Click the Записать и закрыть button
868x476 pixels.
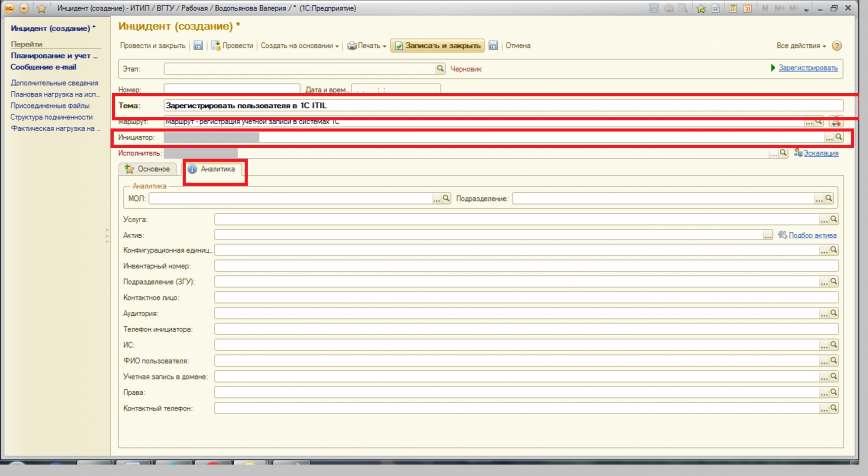point(437,46)
